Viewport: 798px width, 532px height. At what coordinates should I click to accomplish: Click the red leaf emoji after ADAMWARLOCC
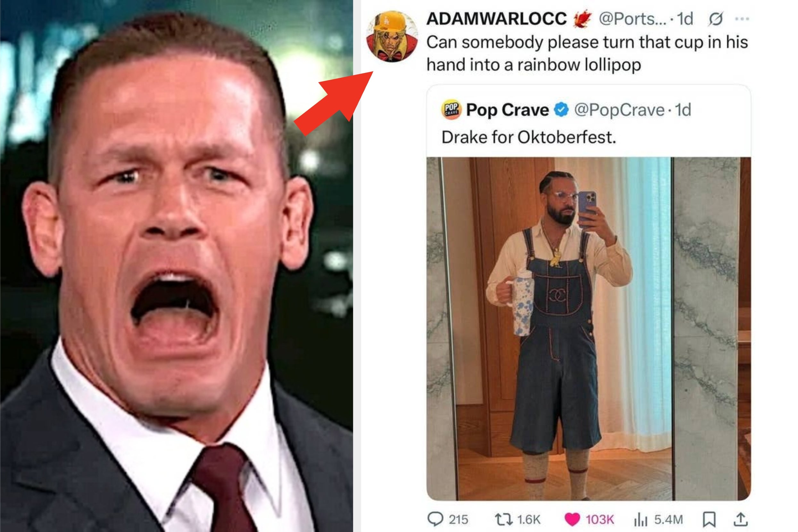coord(582,19)
